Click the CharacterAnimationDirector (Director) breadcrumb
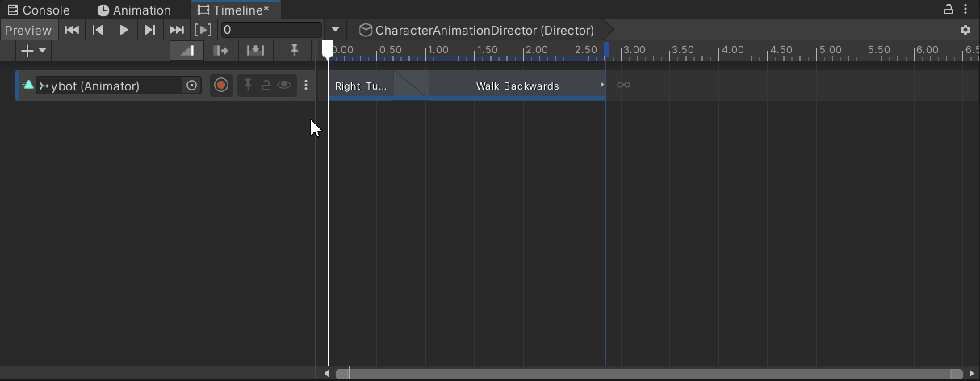The width and height of the screenshot is (980, 381). [477, 30]
